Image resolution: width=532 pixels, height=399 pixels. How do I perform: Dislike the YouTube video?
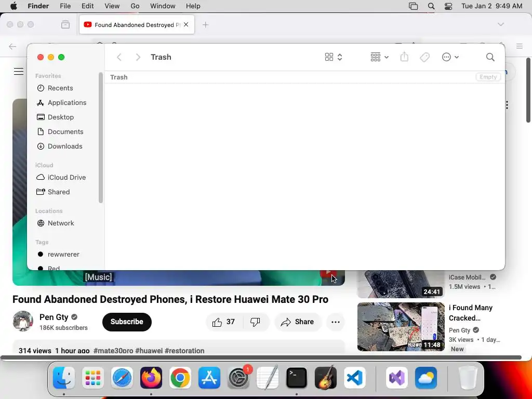tap(256, 322)
